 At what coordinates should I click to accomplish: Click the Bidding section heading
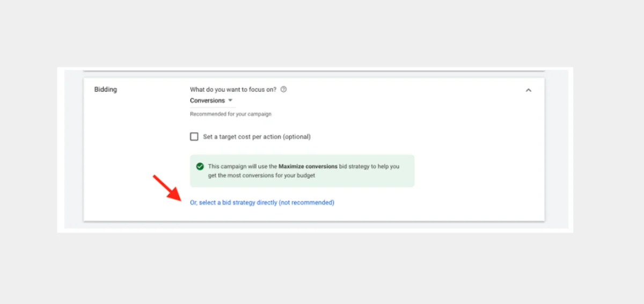coord(105,90)
